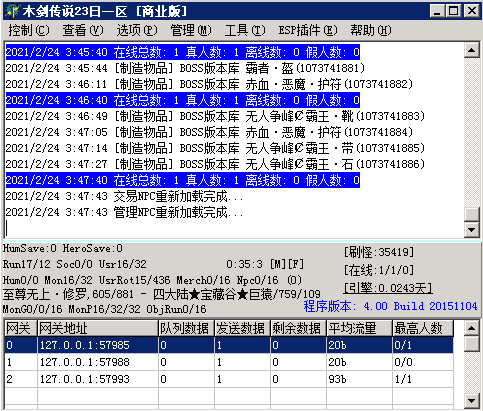Image resolution: width=483 pixels, height=411 pixels.
Task: Open the 管理(M) menu
Action: click(x=191, y=30)
